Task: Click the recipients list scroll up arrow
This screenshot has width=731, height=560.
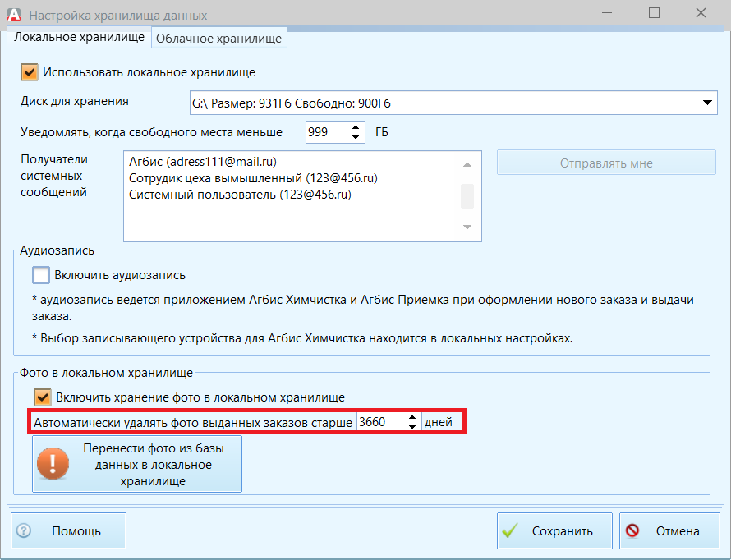Action: click(x=467, y=164)
